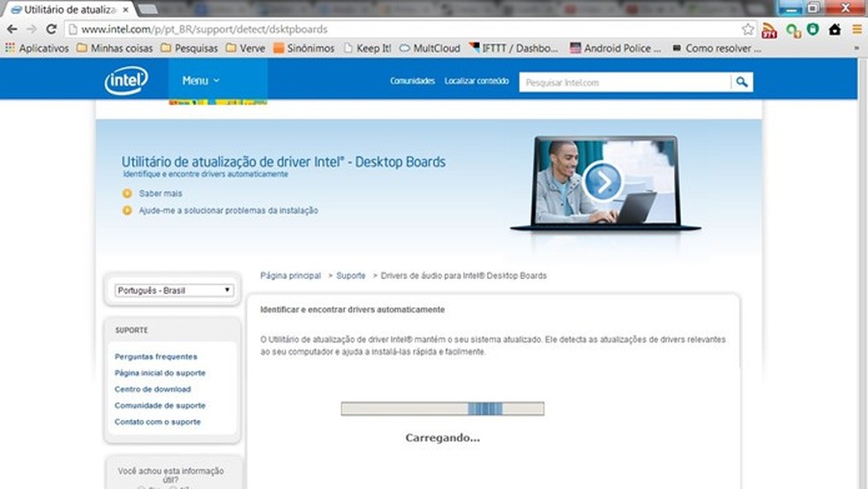Open the Português - Brasil language dropdown
Viewport: 868px width, 489px height.
[175, 290]
